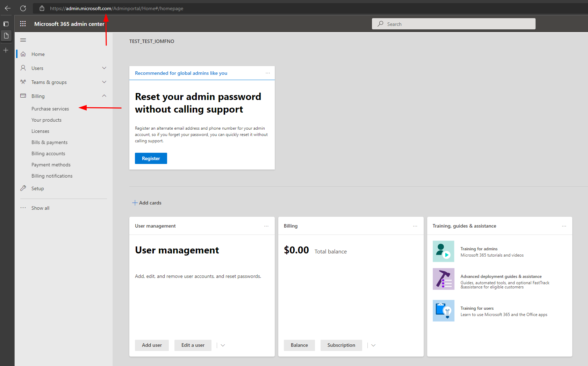Click the browser address bar URL
This screenshot has height=366, width=588.
click(x=116, y=8)
